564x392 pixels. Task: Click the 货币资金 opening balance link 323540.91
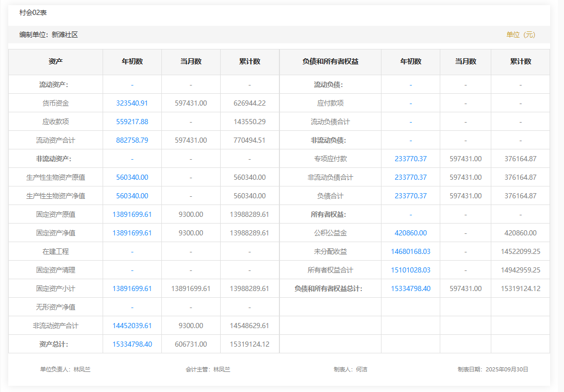pos(132,103)
